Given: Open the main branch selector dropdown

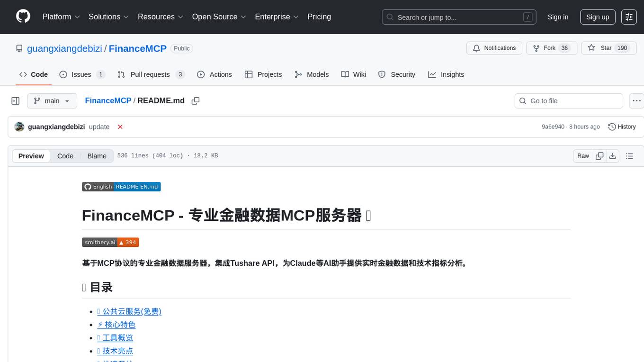Looking at the screenshot, I should click(52, 101).
